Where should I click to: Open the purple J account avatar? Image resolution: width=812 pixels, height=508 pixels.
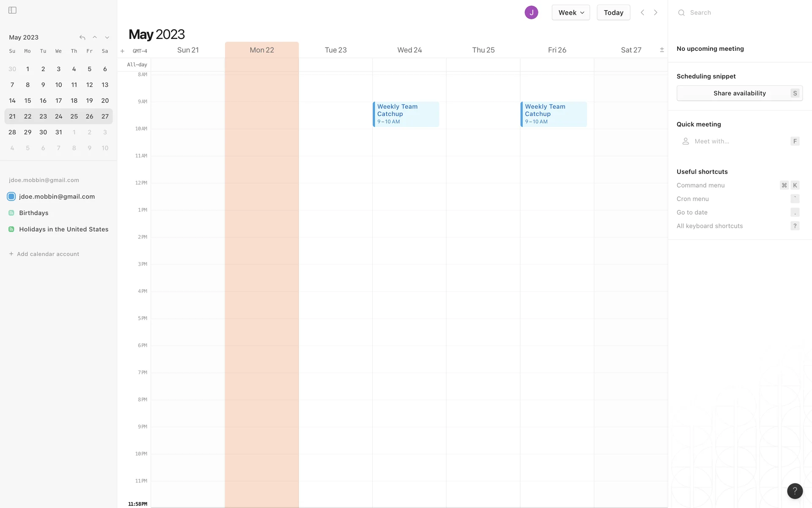pos(531,13)
